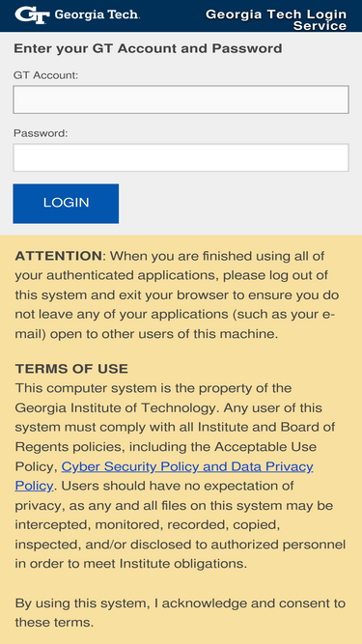Click the wrapped 'Policy' link text

34,486
